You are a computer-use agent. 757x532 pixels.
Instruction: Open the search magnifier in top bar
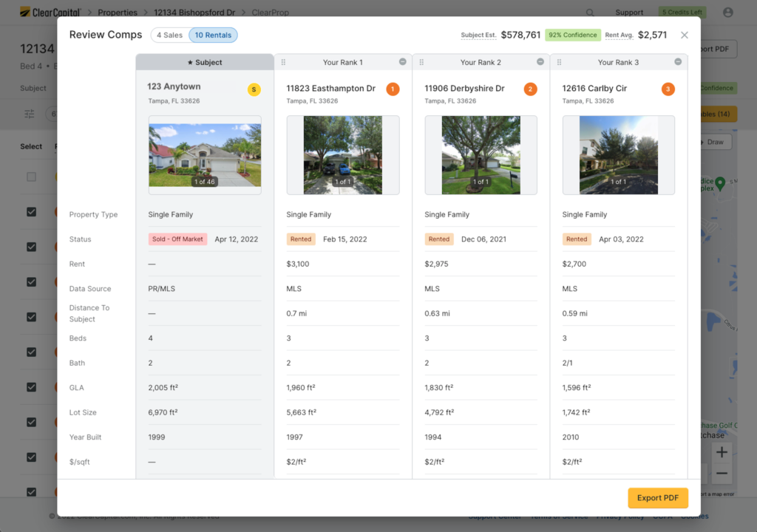pyautogui.click(x=590, y=13)
